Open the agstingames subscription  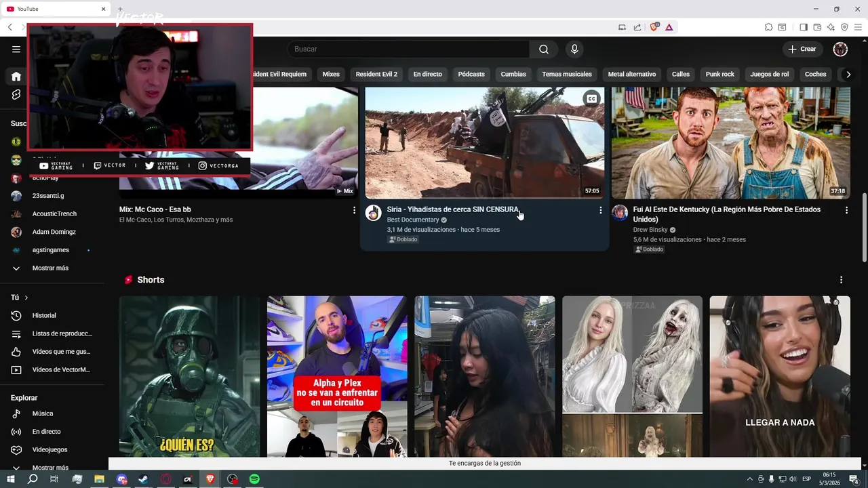(52, 250)
